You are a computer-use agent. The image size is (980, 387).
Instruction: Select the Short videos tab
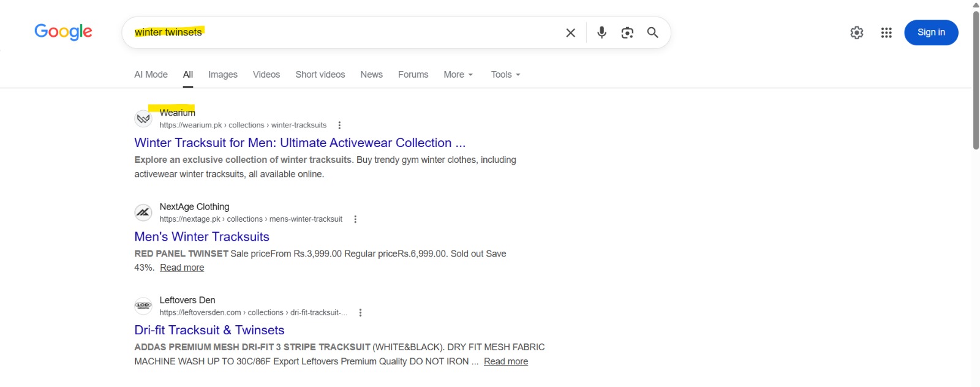[x=320, y=75]
